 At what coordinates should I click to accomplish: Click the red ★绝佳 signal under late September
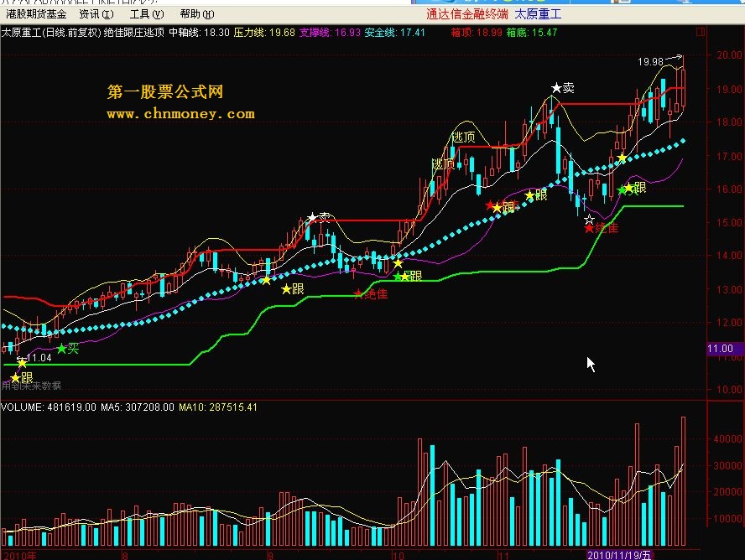click(371, 294)
